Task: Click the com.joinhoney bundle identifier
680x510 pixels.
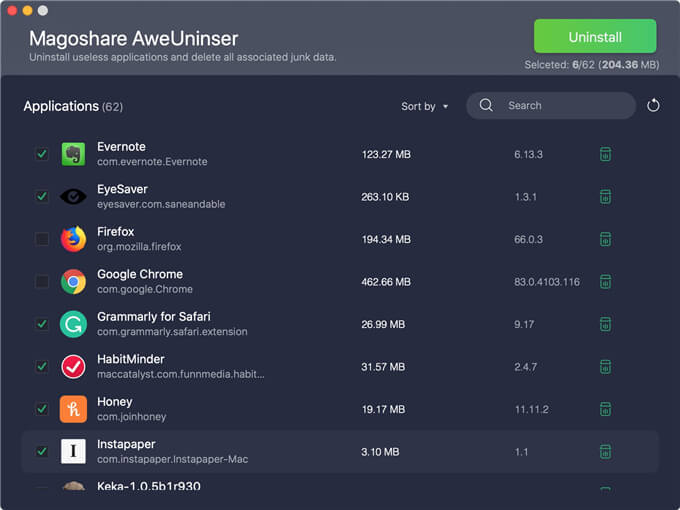Action: 131,417
